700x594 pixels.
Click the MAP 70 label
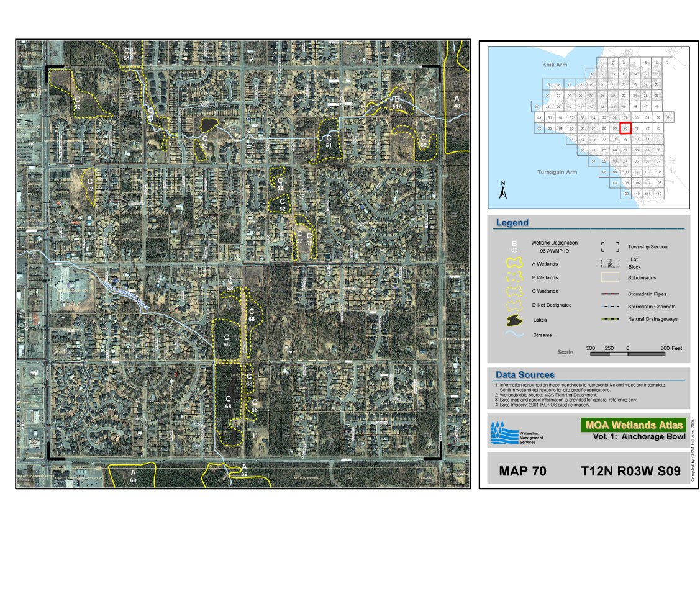click(522, 472)
